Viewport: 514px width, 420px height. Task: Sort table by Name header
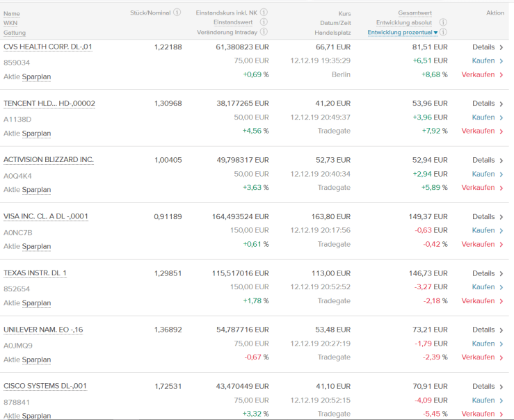(x=12, y=13)
